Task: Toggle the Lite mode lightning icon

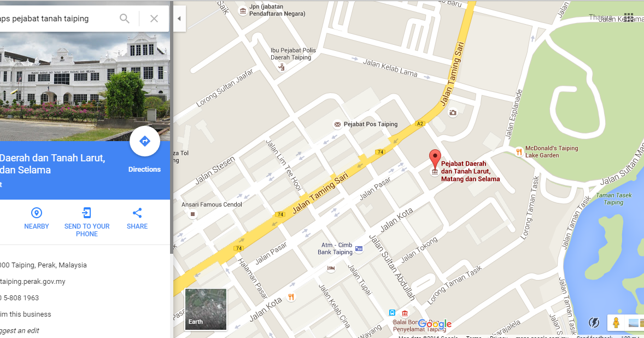Action: [x=594, y=323]
